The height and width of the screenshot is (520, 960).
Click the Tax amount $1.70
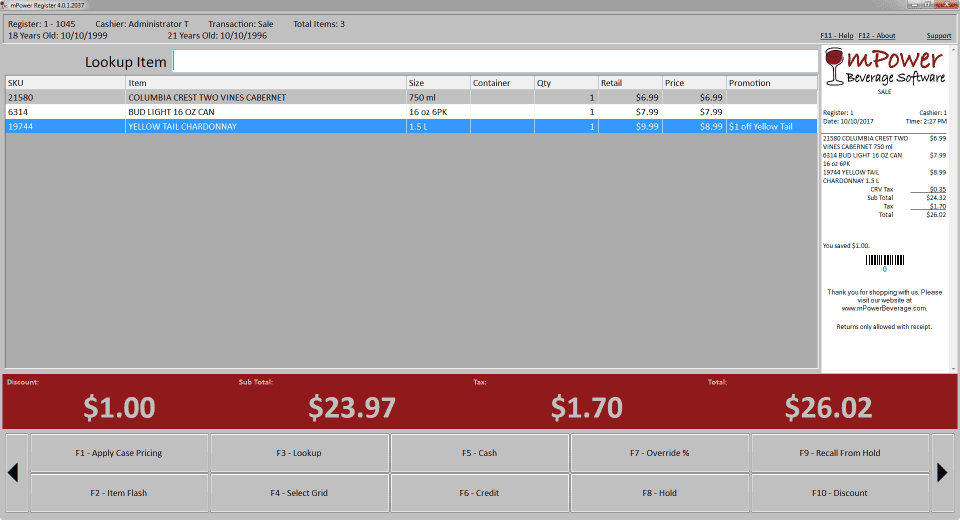coord(587,407)
